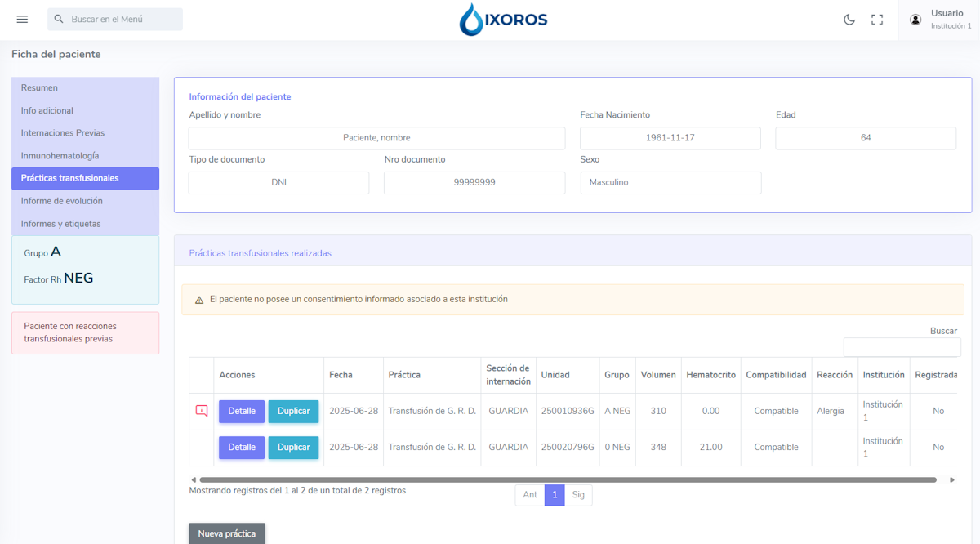The width and height of the screenshot is (980, 544).
Task: Open Informe de evolución
Action: click(x=85, y=201)
